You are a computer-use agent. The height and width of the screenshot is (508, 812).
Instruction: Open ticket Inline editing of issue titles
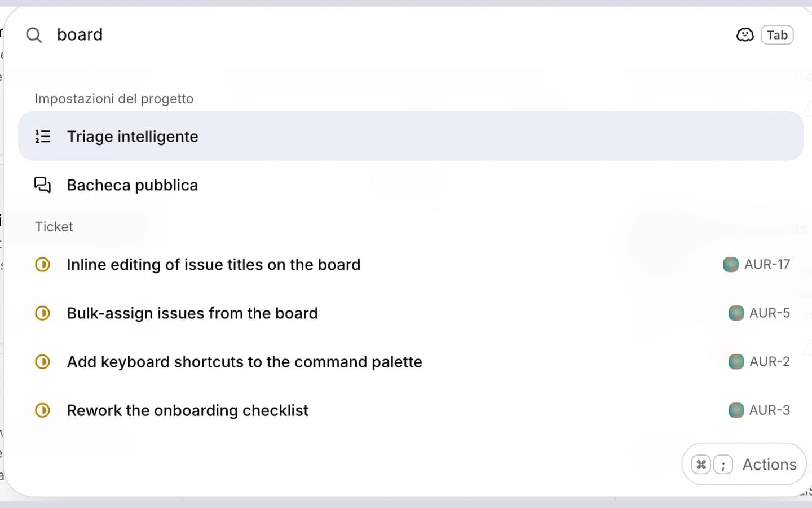pyautogui.click(x=411, y=264)
